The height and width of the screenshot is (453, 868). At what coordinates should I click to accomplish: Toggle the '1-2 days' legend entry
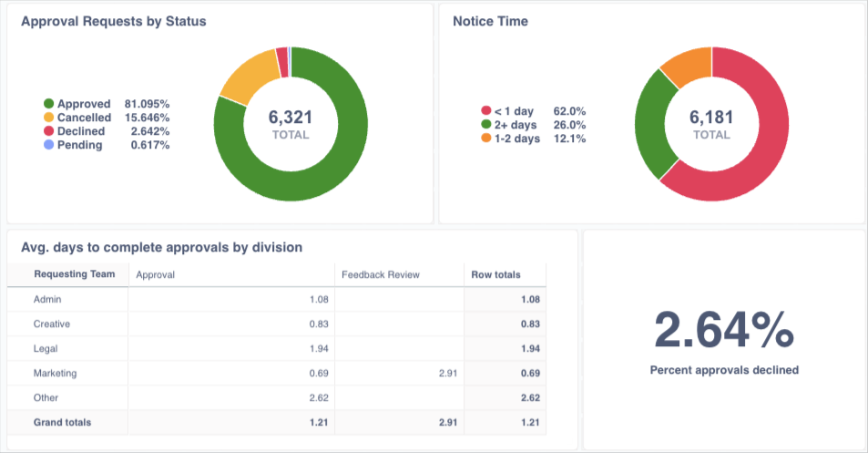click(516, 139)
